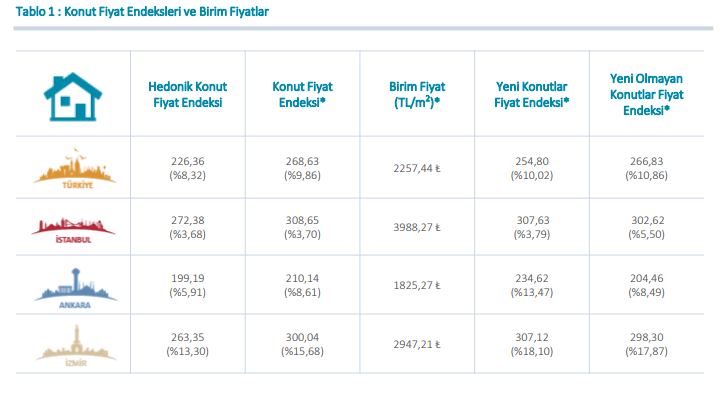Click Ankara new housing index value 234,62
Screen dimensions: 727x396
[532, 278]
